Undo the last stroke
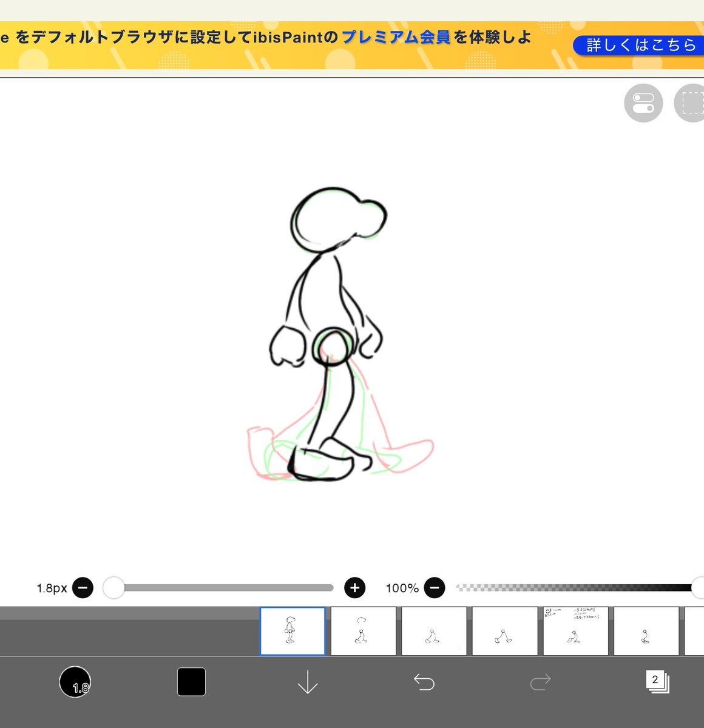The image size is (704, 728). coord(424,682)
